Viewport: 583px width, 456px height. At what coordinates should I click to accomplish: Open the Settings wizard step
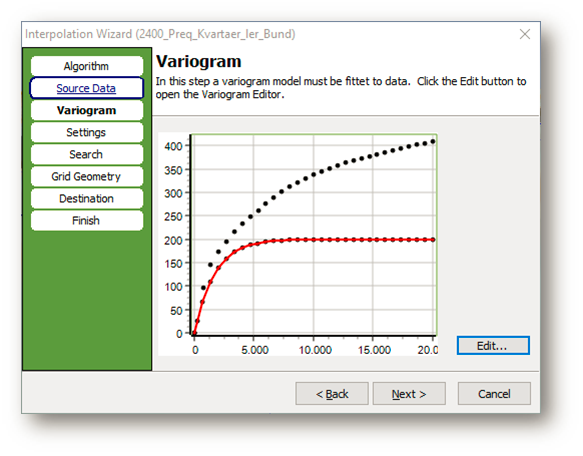pyautogui.click(x=87, y=132)
